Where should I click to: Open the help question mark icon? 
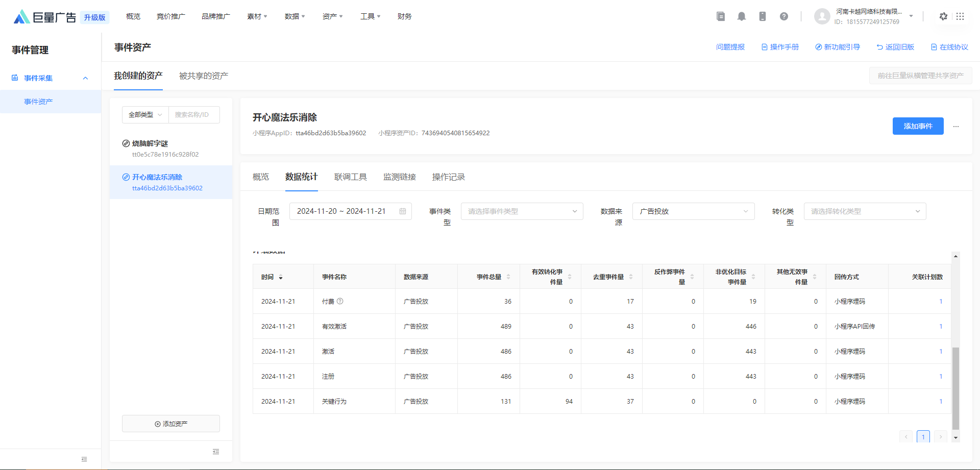[784, 16]
